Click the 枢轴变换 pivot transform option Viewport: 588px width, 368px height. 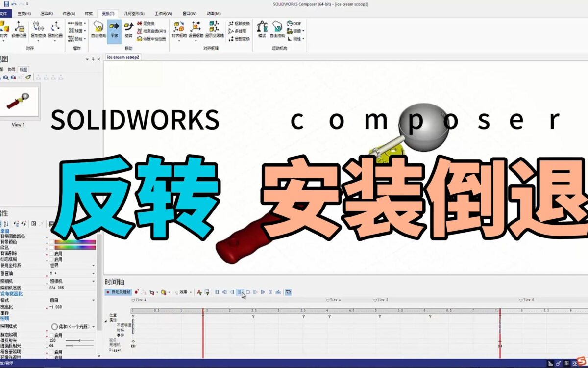click(x=239, y=23)
